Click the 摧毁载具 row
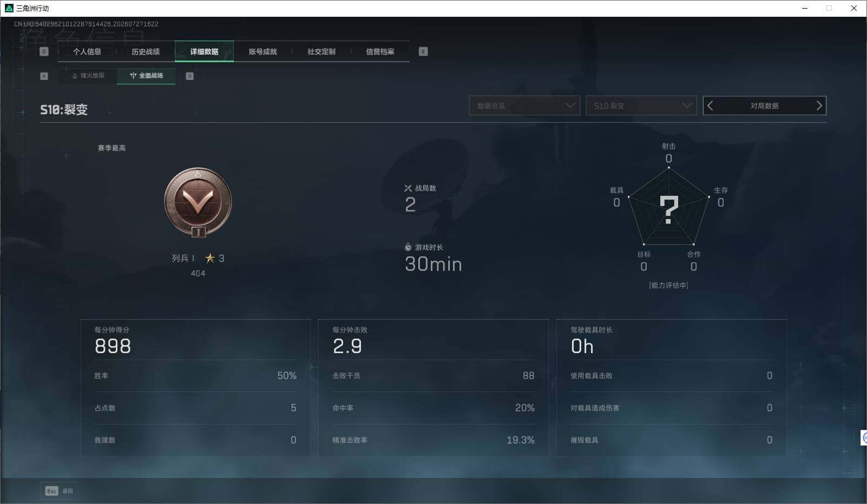The width and height of the screenshot is (867, 504). point(671,440)
